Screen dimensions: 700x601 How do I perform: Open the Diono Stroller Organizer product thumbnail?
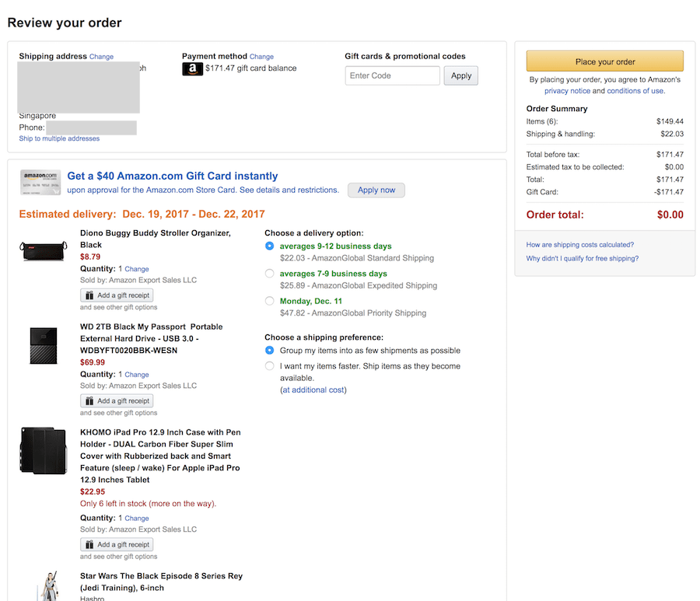(44, 251)
